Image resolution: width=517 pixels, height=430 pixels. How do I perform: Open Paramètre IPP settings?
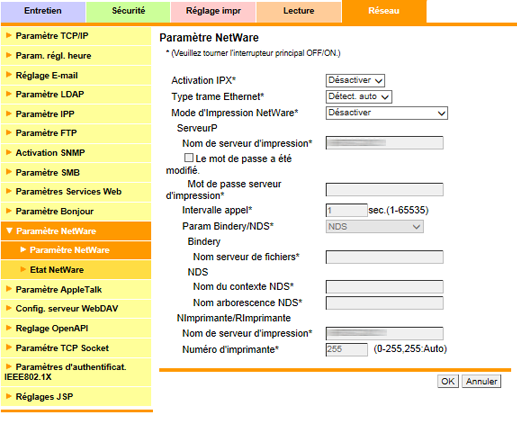point(76,114)
